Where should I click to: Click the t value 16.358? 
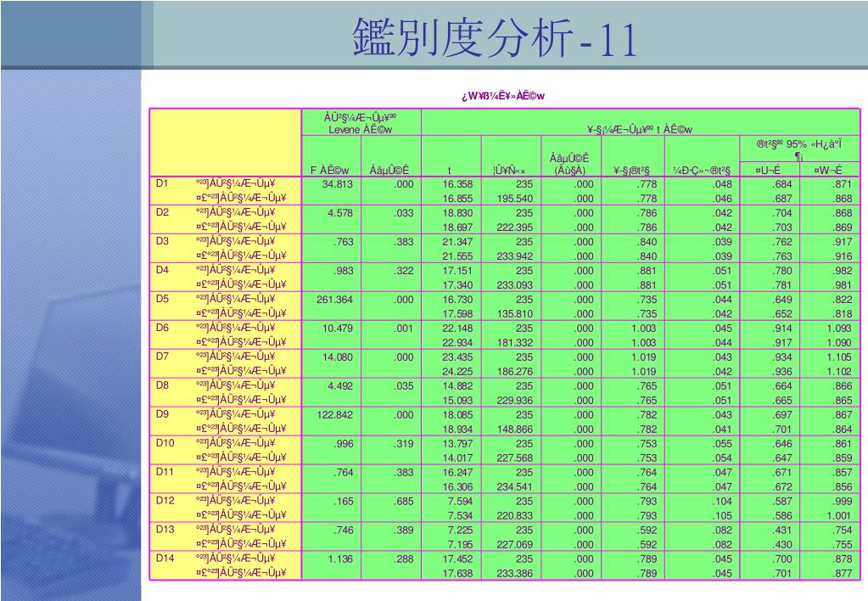click(x=457, y=184)
